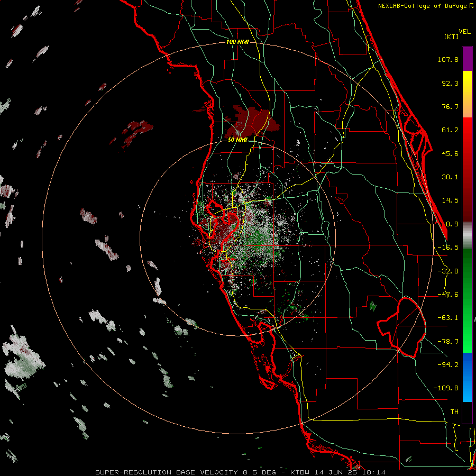Click the yellow-orange segment of the color bar
Screen dimensions: 476x476
pos(467,94)
